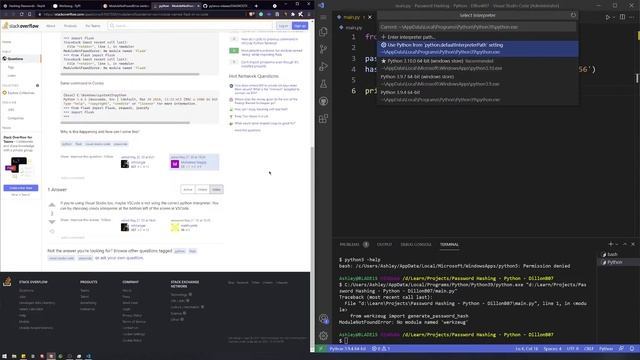Click the VS Code hamburger menu icon
This screenshot has width=640, height=360.
click(323, 17)
